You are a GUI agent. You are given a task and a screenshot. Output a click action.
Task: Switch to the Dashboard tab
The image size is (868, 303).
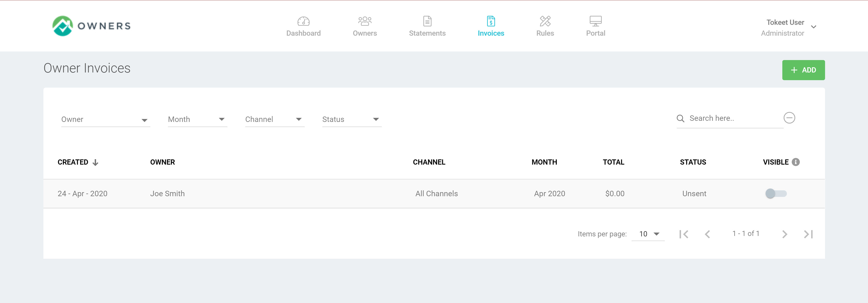(x=303, y=26)
